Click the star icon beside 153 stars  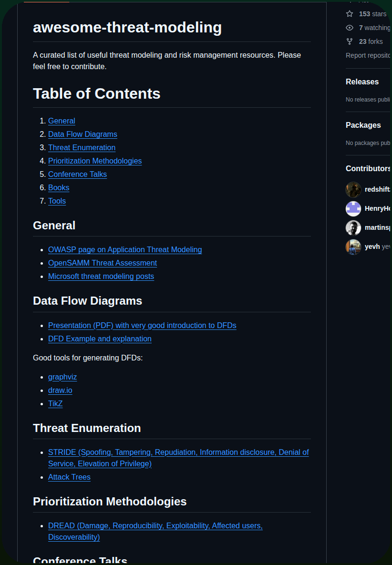350,14
